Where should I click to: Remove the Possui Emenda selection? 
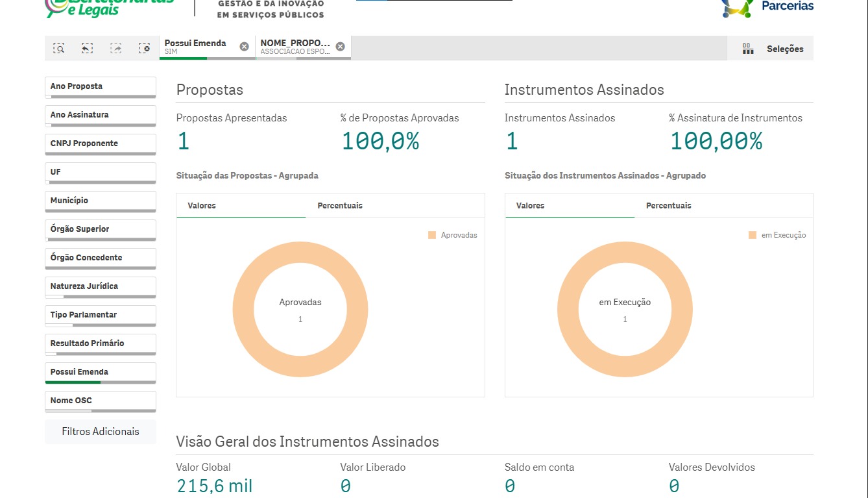pyautogui.click(x=244, y=47)
